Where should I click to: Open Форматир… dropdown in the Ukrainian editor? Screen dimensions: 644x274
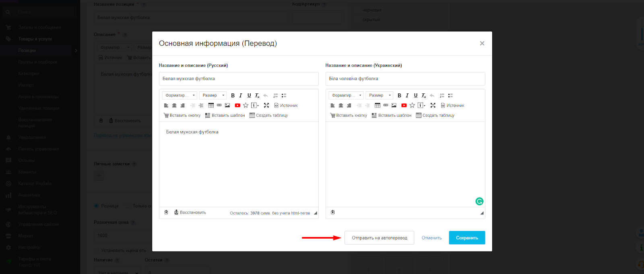pos(346,95)
